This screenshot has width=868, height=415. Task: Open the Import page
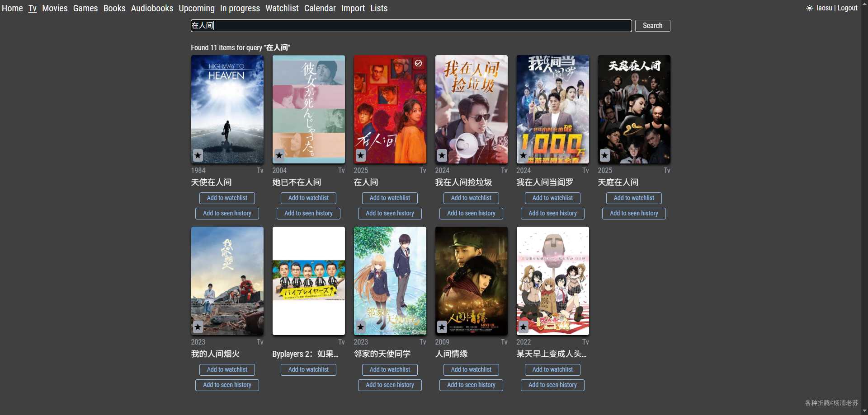[353, 8]
